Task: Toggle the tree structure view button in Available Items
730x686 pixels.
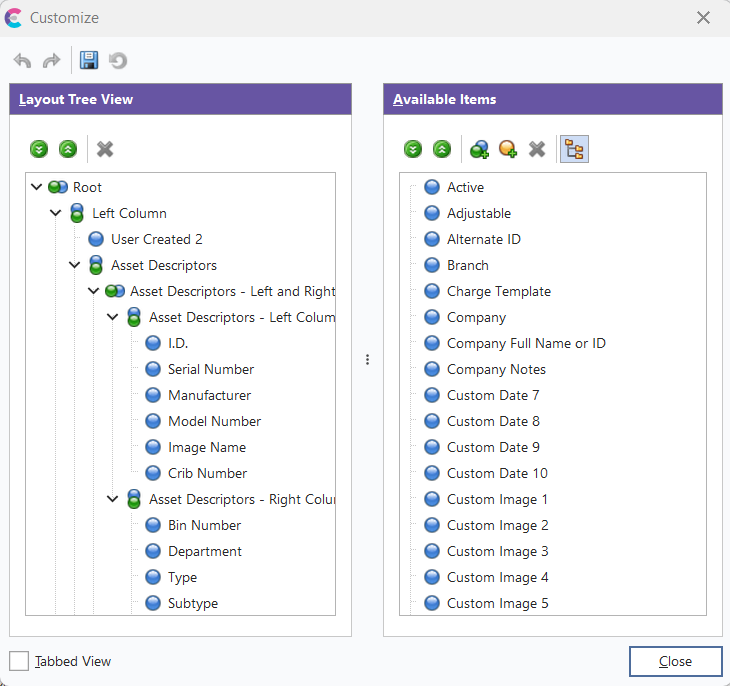Action: tap(574, 149)
